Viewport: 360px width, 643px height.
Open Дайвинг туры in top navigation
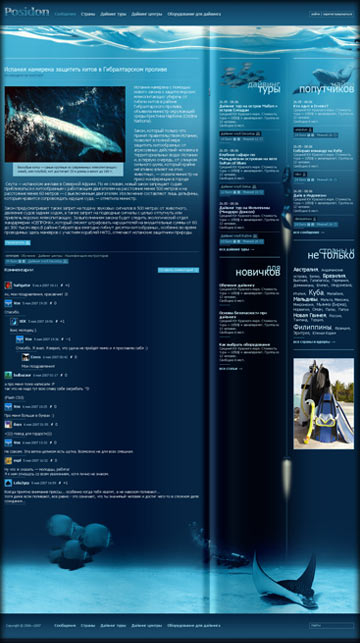pos(113,14)
